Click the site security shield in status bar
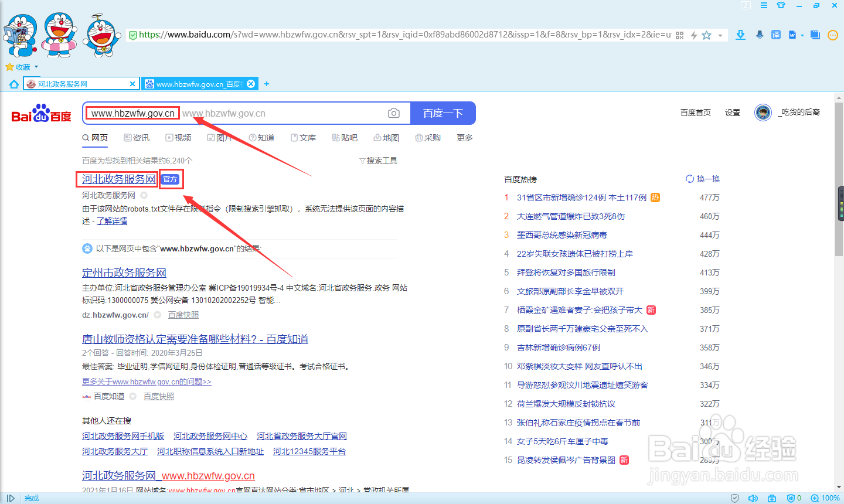Screen dimensions: 844x504 pos(735,498)
